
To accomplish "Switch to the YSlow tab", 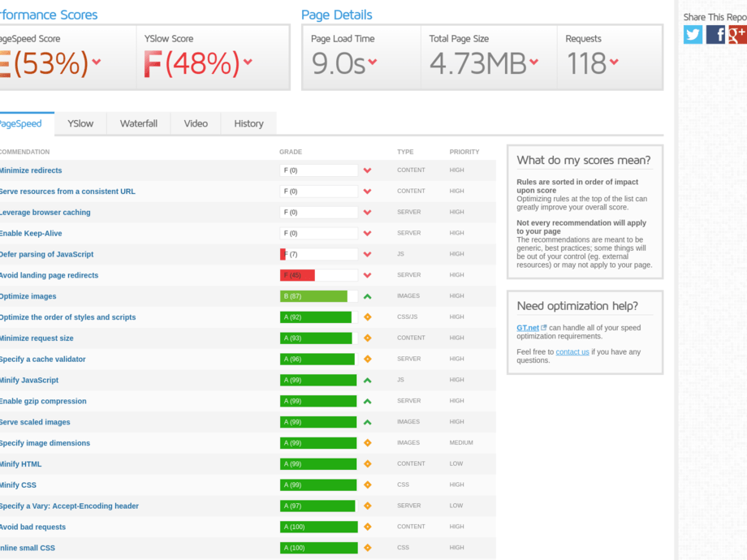I will tap(80, 123).
